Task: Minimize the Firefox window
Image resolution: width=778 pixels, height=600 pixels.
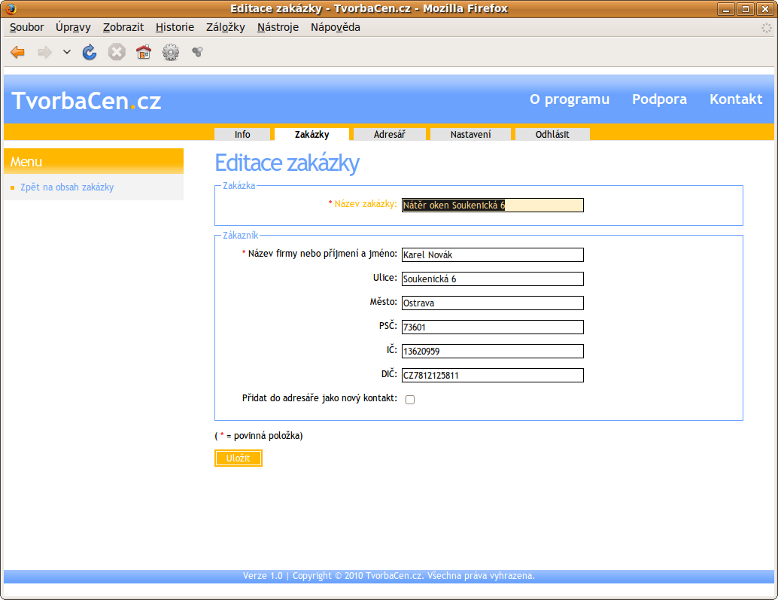Action: pos(725,8)
